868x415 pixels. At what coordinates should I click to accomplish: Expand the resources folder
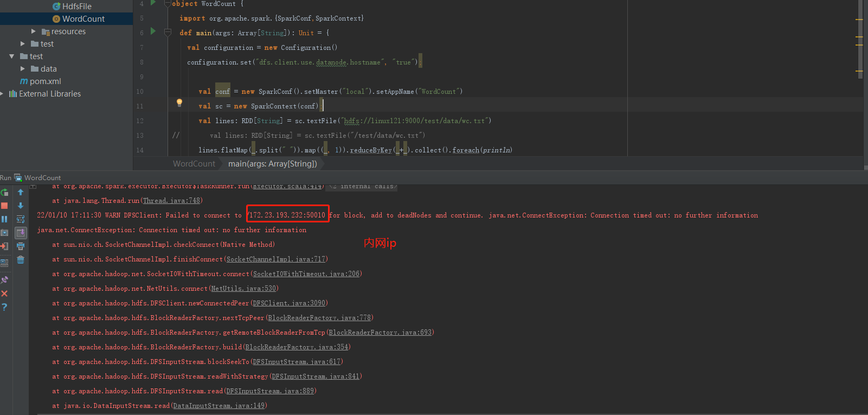tap(34, 31)
